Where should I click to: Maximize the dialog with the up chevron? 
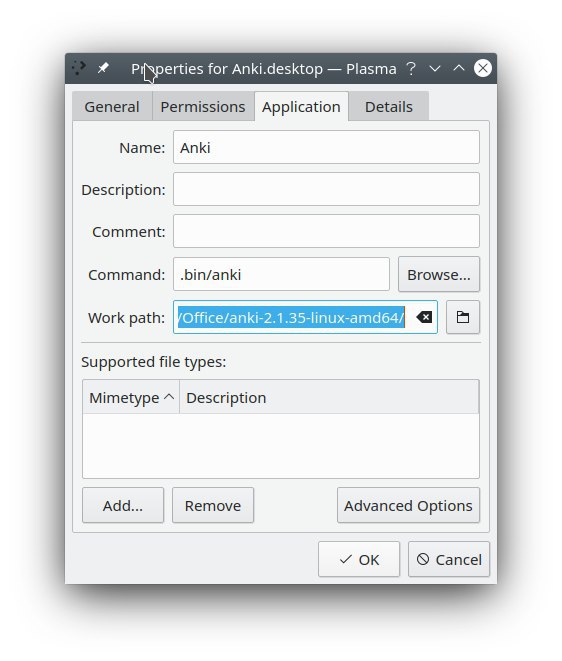tap(459, 68)
